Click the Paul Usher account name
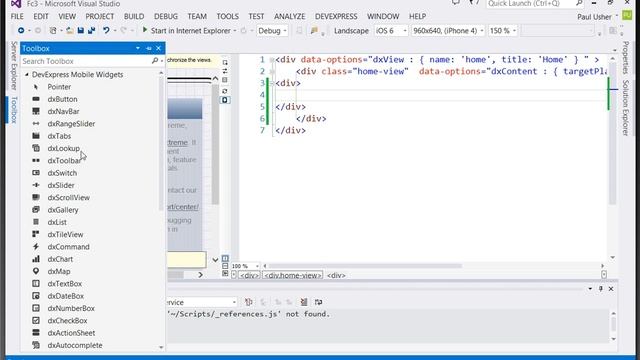The image size is (640, 360). (x=594, y=17)
